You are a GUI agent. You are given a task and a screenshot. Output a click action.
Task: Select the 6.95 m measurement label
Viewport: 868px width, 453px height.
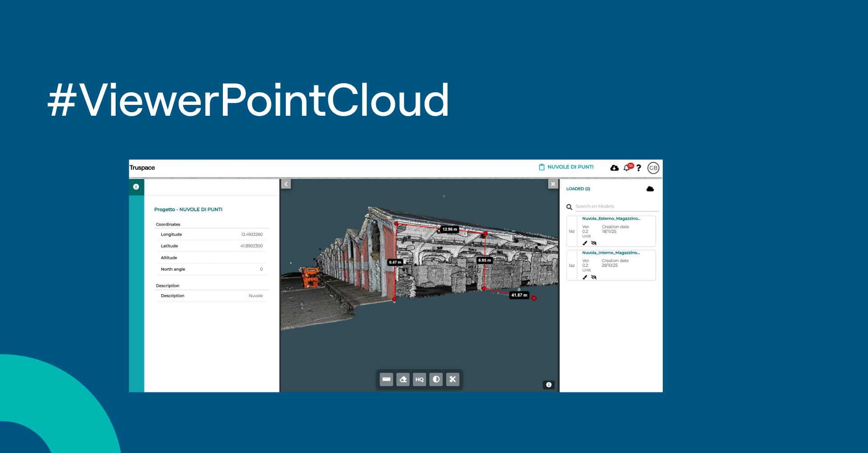coord(485,260)
